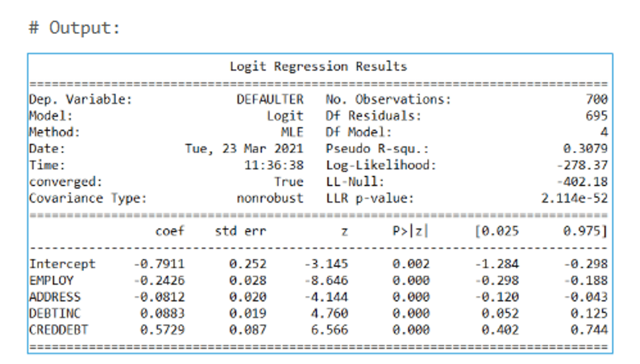640x364 pixels.
Task: Click the CREDDEBT upper bound 0.744
Action: point(589,330)
